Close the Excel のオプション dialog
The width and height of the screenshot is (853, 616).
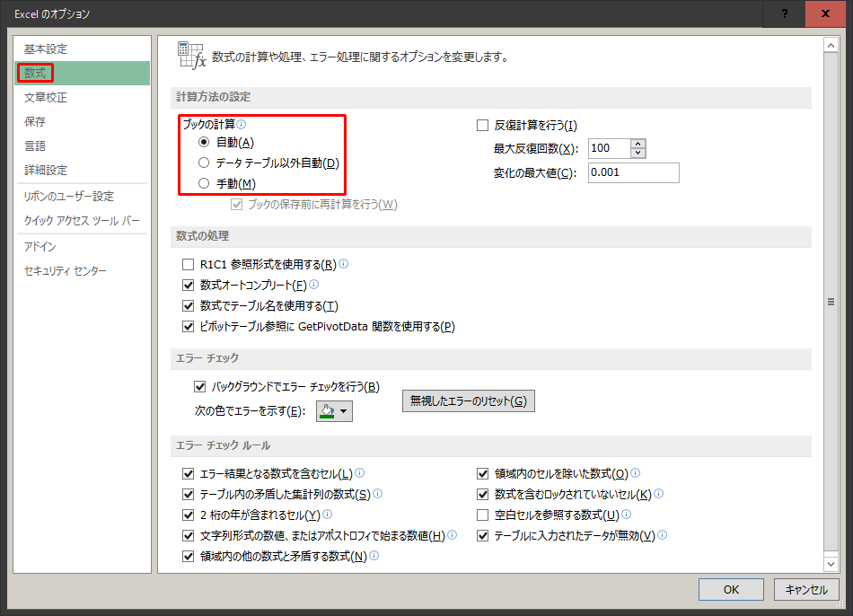click(x=825, y=13)
